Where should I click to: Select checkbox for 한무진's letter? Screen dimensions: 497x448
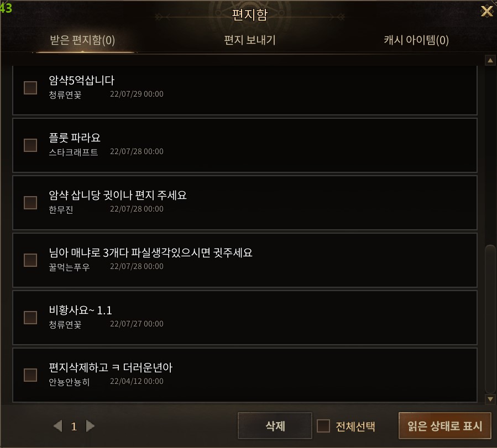point(30,203)
